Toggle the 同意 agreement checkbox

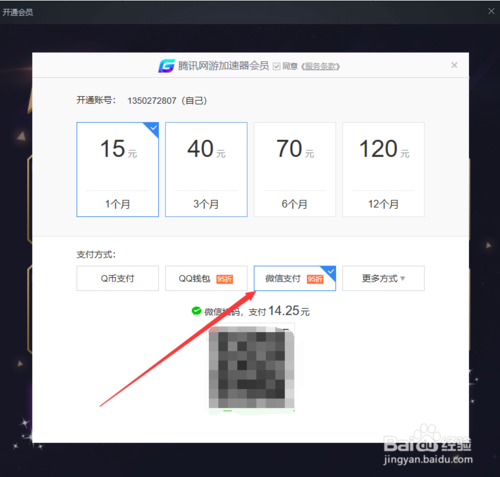pos(276,66)
